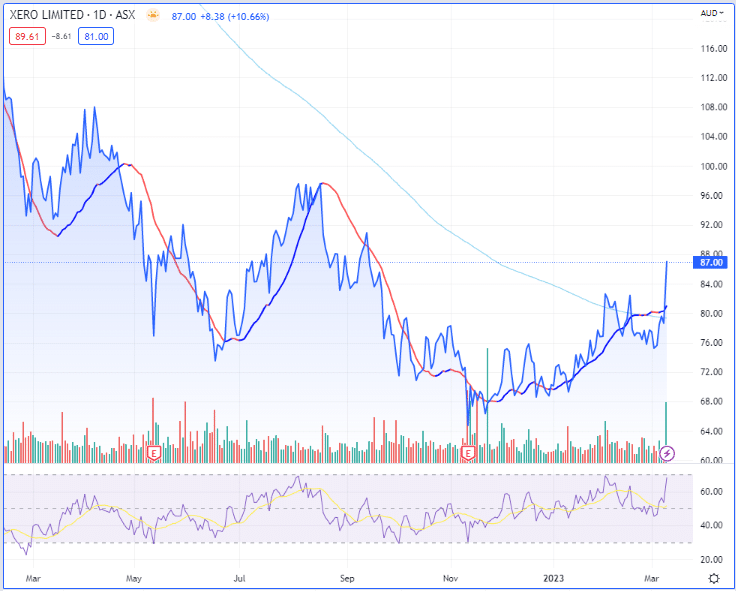
Task: Click the Sep label on time axis
Action: (348, 578)
